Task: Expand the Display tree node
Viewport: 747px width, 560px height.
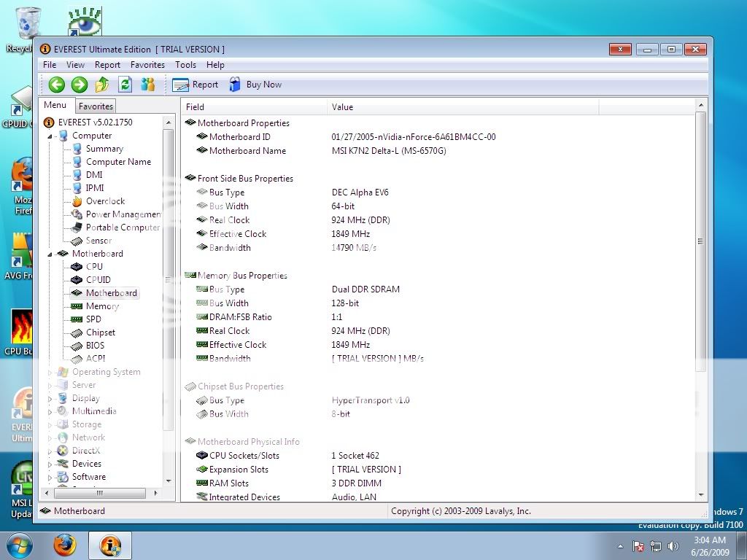Action: pyautogui.click(x=50, y=399)
